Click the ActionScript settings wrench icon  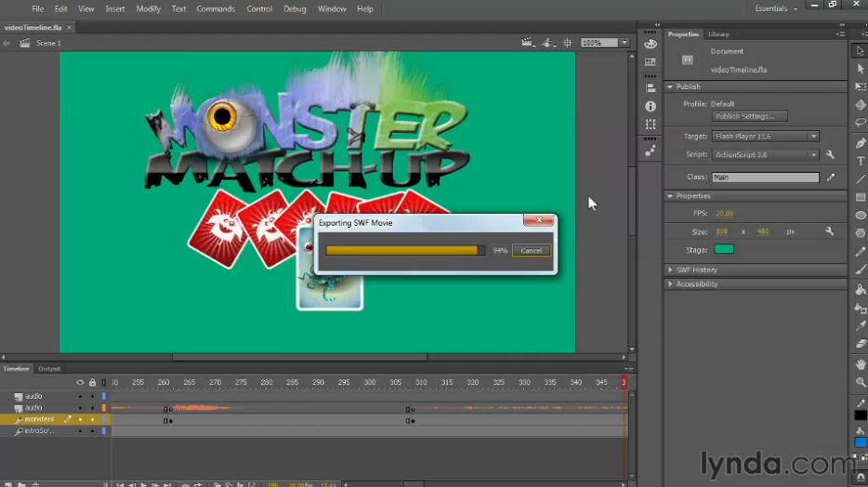coord(830,154)
